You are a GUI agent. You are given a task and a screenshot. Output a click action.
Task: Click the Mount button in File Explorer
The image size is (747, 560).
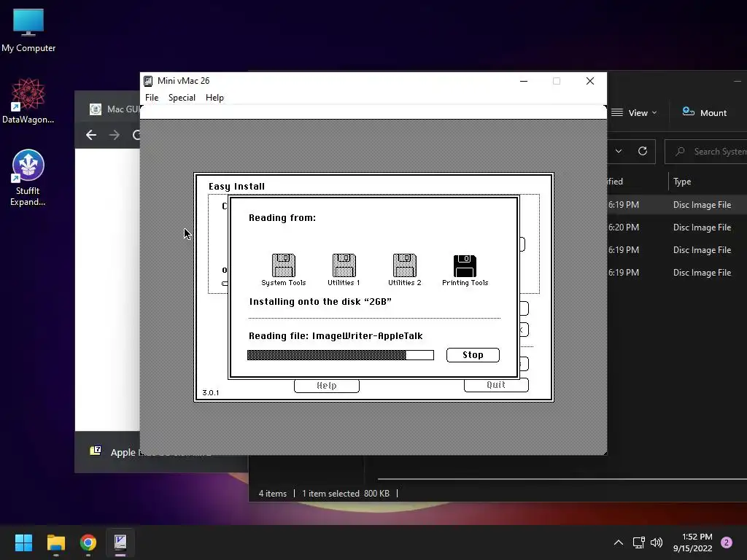[x=704, y=113]
